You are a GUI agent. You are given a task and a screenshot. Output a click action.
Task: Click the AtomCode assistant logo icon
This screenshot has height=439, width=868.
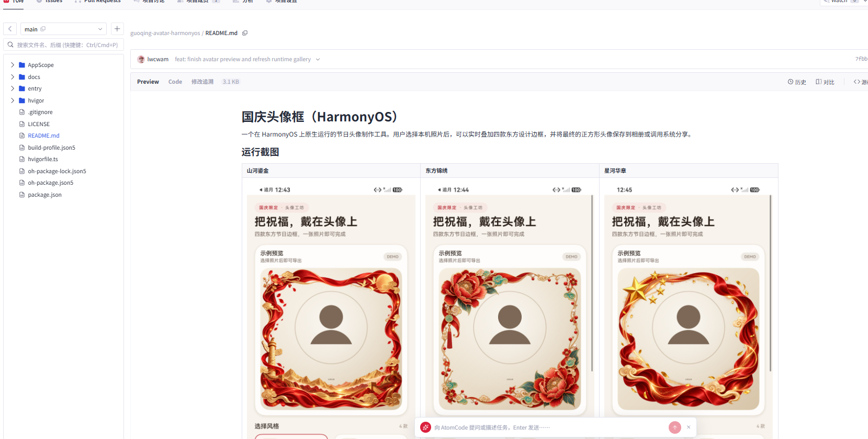(426, 427)
